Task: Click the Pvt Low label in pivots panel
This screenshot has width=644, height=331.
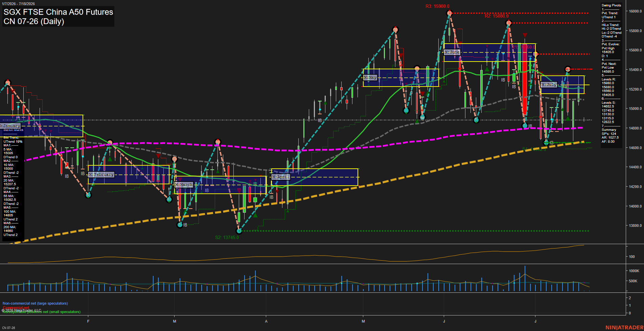Action: pos(607,68)
